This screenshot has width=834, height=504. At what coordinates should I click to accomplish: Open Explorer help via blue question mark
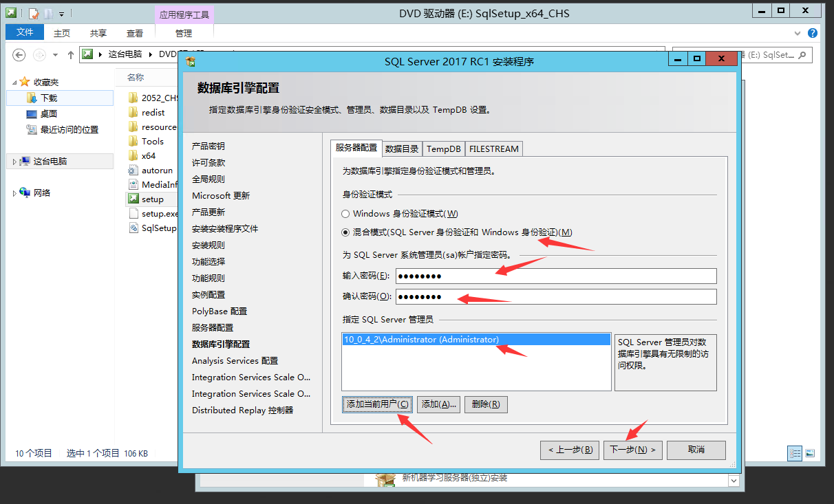pos(813,33)
